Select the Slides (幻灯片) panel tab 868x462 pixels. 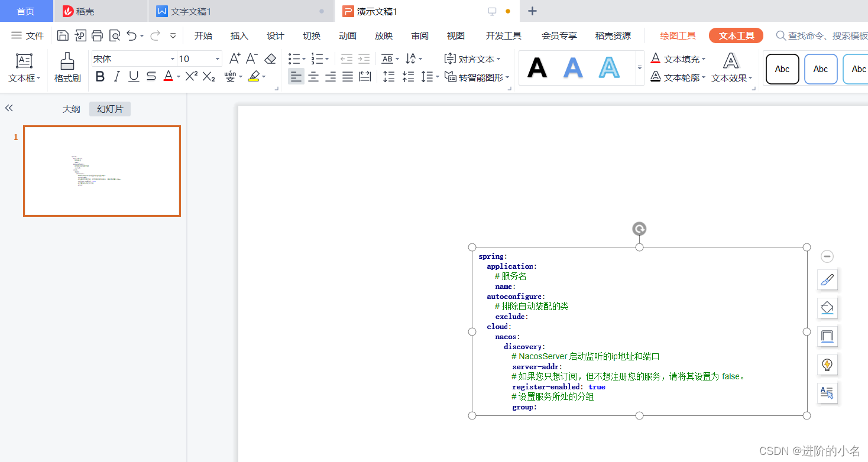[110, 109]
